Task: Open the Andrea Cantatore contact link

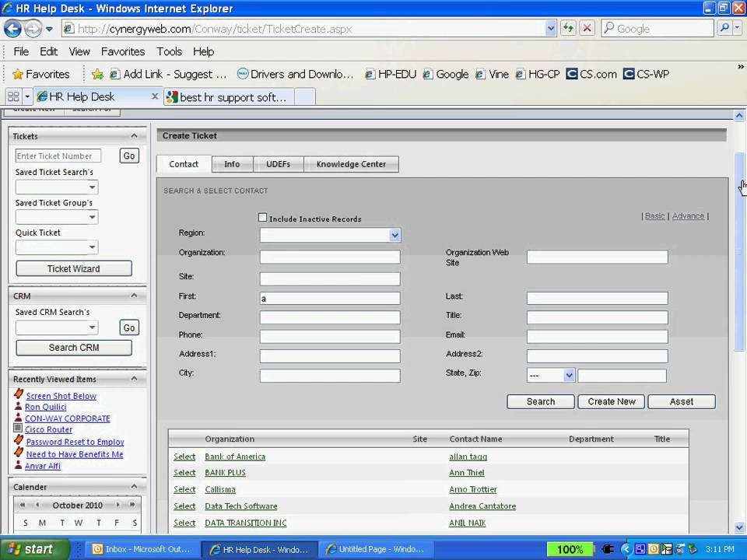Action: click(x=482, y=506)
